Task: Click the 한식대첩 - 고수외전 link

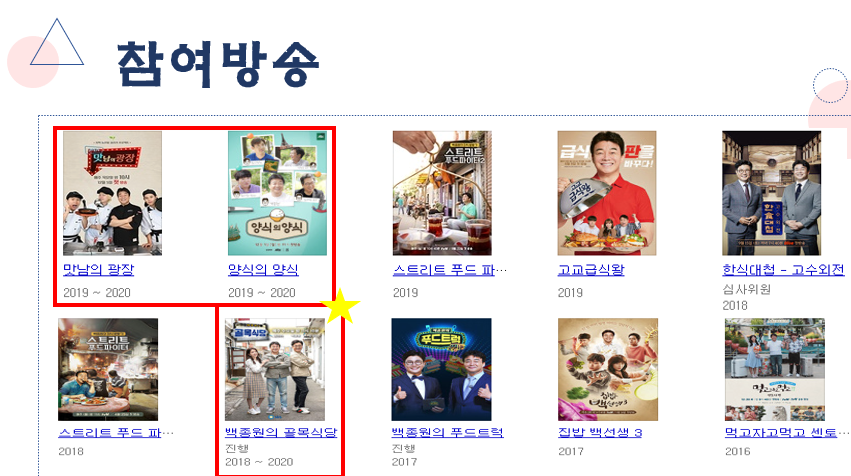Action: (x=783, y=270)
